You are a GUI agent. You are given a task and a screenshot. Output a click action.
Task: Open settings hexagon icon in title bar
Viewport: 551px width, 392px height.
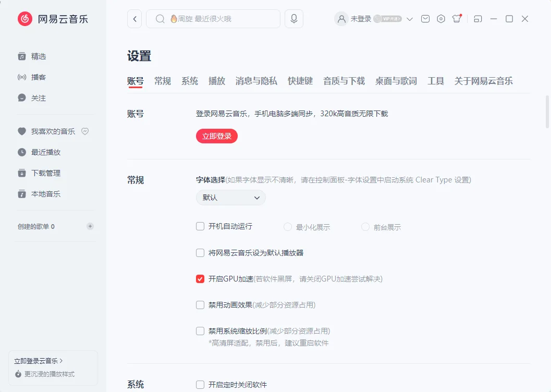click(440, 19)
